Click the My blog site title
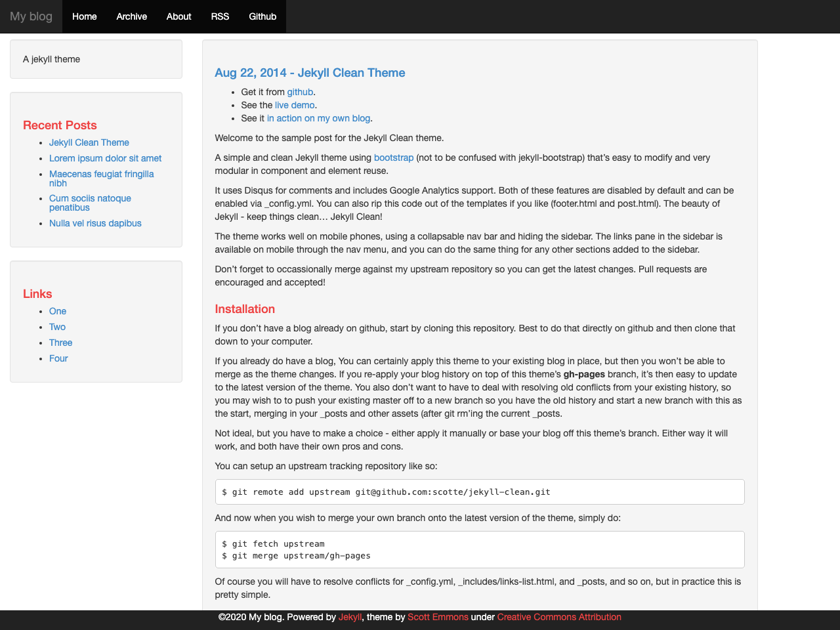The height and width of the screenshot is (630, 840). point(31,16)
